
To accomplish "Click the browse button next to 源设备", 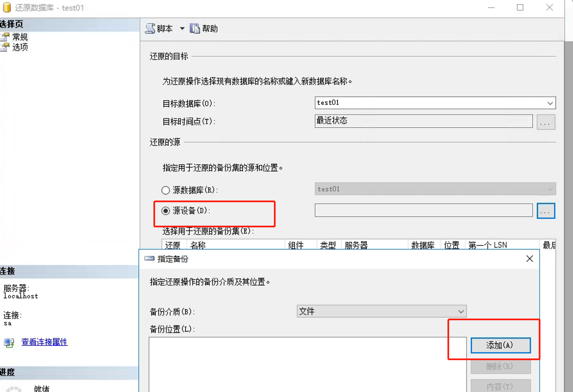I will click(x=546, y=211).
